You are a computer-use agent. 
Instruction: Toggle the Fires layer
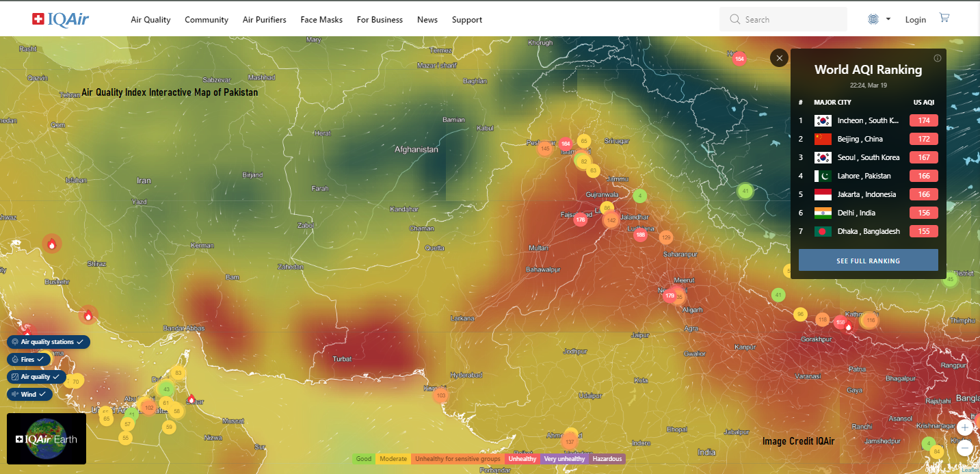click(x=29, y=359)
